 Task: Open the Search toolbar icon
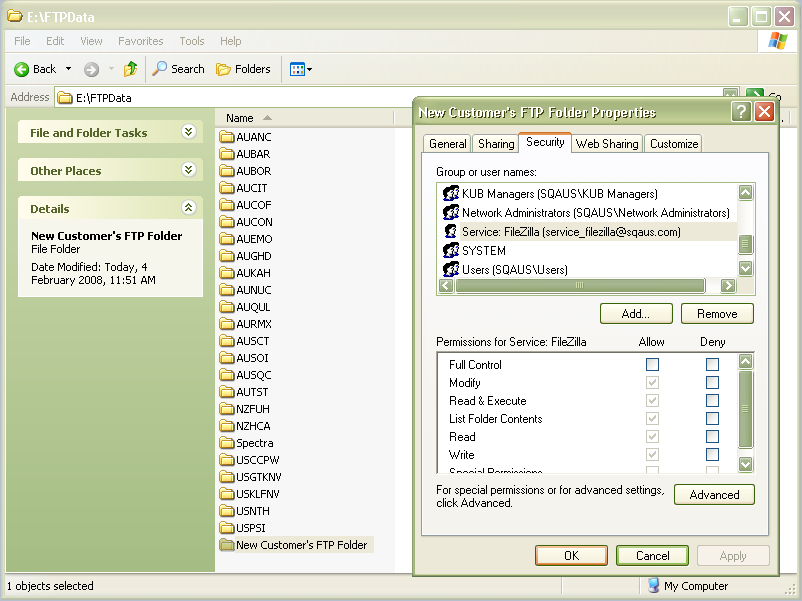pos(160,69)
